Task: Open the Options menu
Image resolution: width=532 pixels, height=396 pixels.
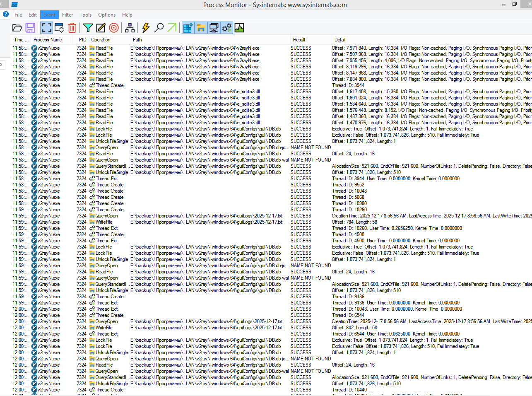Action: 107,14
